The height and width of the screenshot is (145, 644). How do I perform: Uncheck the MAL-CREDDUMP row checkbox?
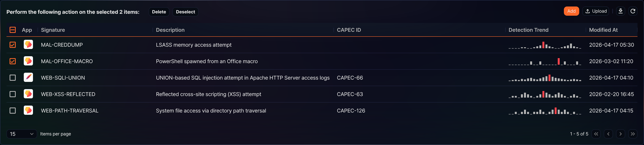pos(12,45)
